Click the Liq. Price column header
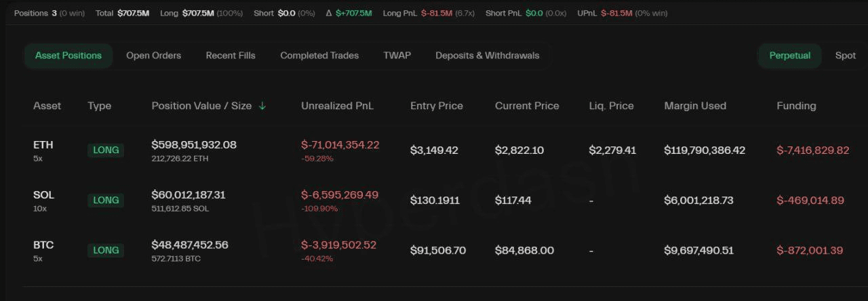868x301 pixels. coord(611,106)
